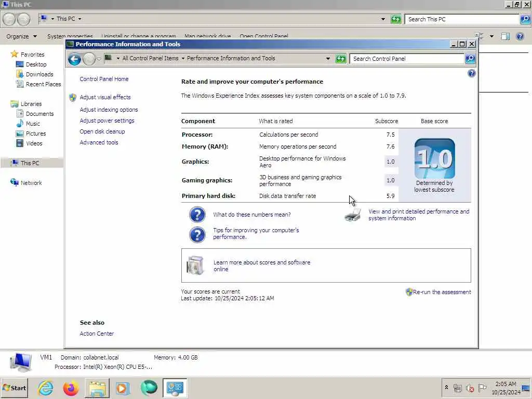
Task: Launch Firefox from the taskbar
Action: coord(71,388)
